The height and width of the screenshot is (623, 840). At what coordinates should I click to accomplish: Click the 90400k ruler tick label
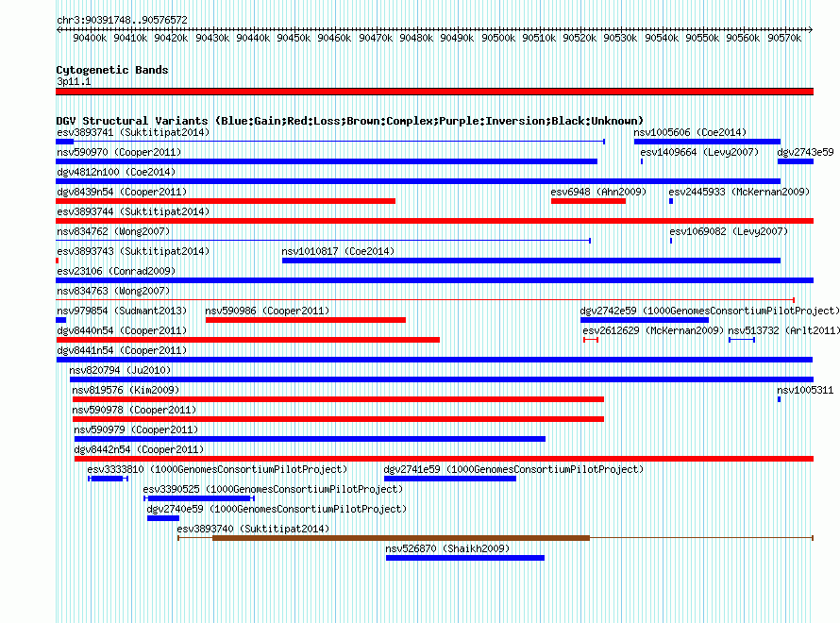point(90,38)
